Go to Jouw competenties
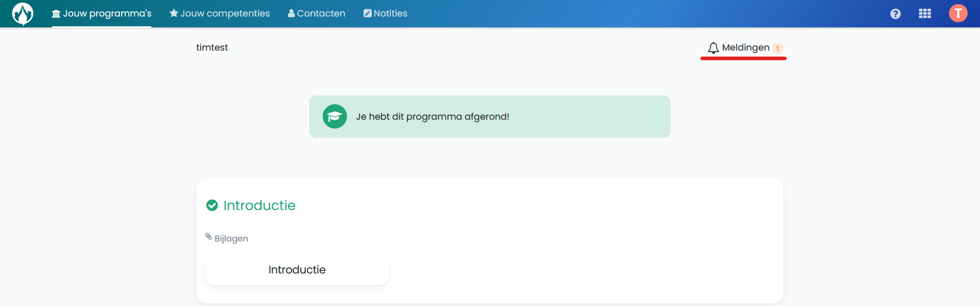The image size is (980, 306). coord(219,13)
